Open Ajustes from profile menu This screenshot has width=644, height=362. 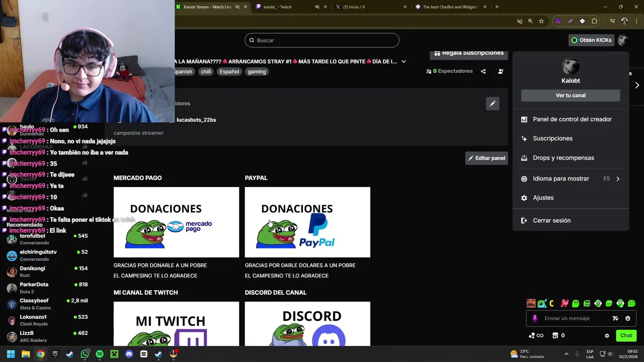coord(571,198)
